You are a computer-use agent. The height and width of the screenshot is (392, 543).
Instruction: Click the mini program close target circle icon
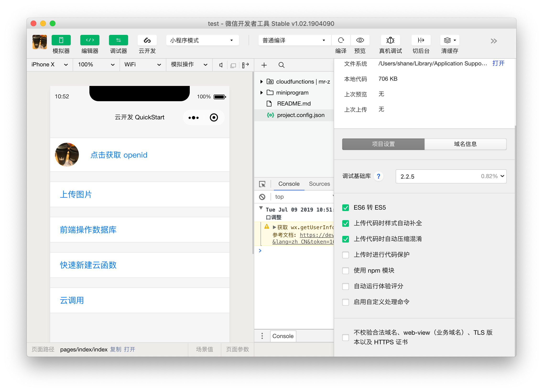coord(214,117)
